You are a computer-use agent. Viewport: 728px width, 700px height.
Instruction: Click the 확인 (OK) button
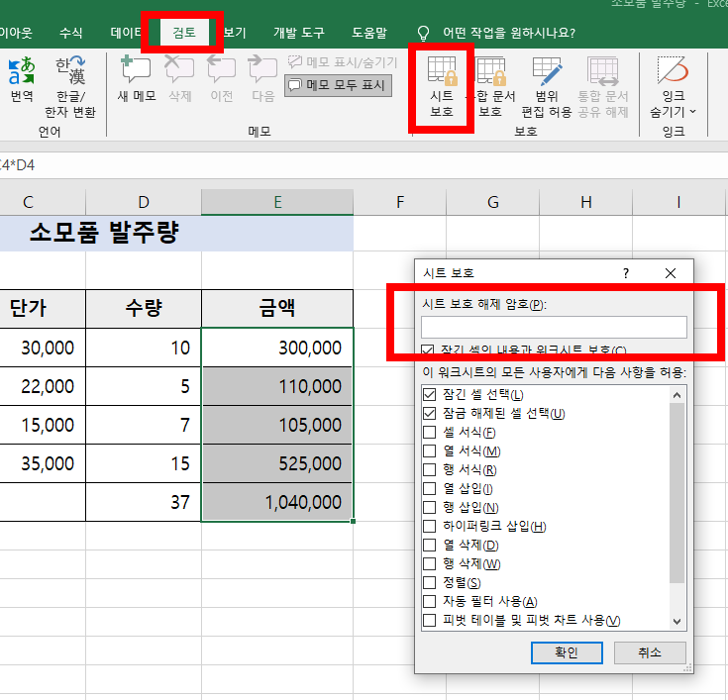[567, 652]
